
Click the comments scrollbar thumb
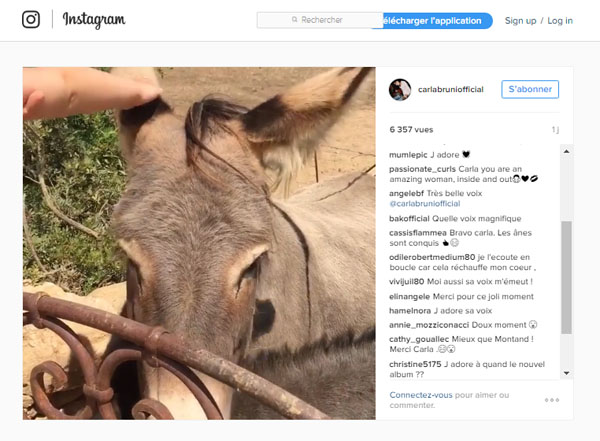(x=566, y=276)
